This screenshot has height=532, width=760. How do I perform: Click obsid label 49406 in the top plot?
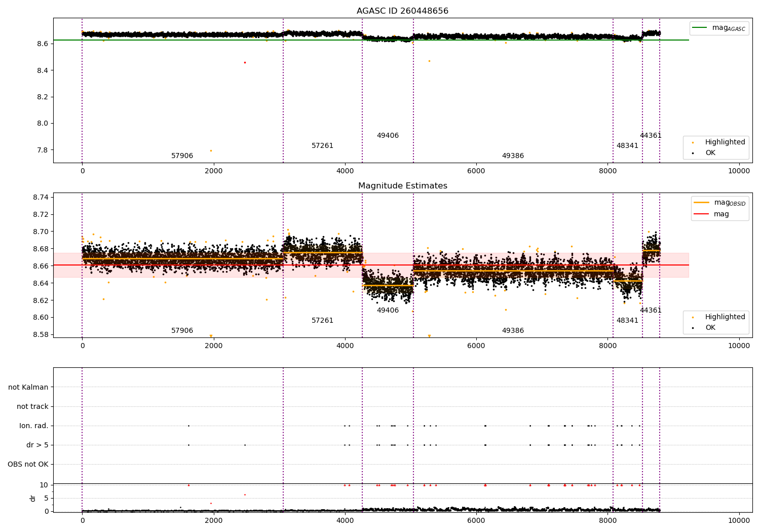(388, 136)
